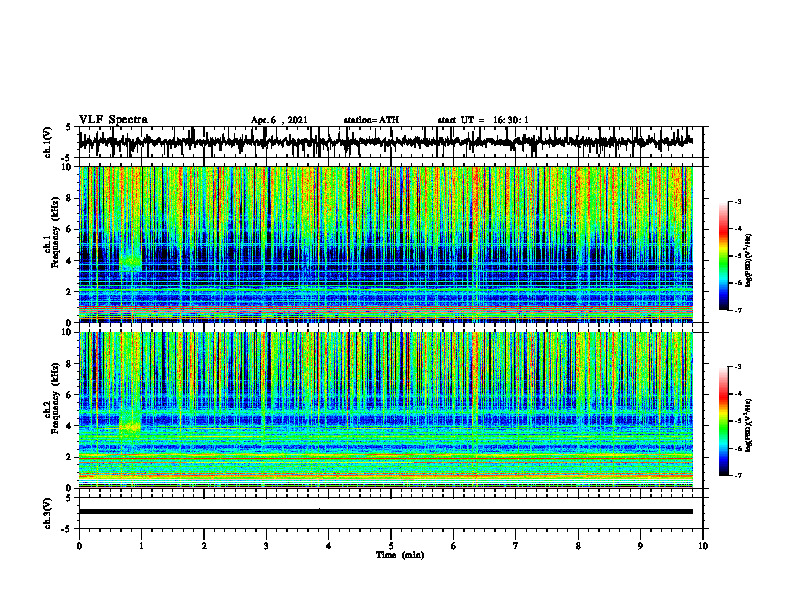This screenshot has height=612, width=792.
Task: Click the ch.2 spectrogram panel
Action: pyautogui.click(x=385, y=410)
